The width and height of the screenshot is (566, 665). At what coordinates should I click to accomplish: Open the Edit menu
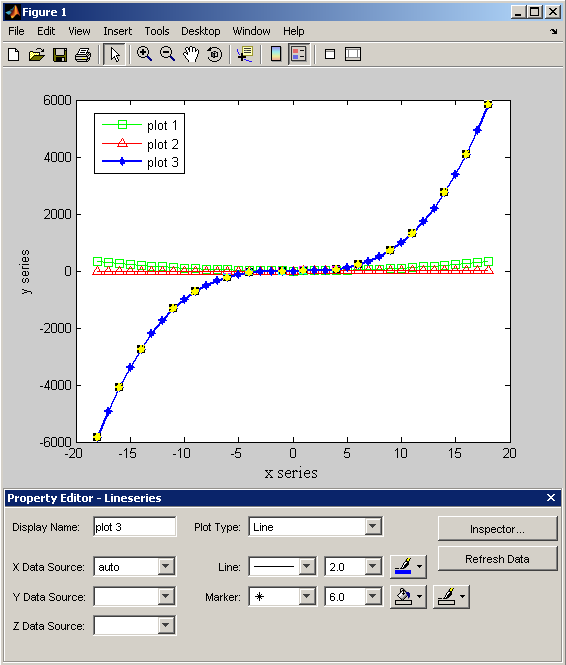tap(46, 31)
